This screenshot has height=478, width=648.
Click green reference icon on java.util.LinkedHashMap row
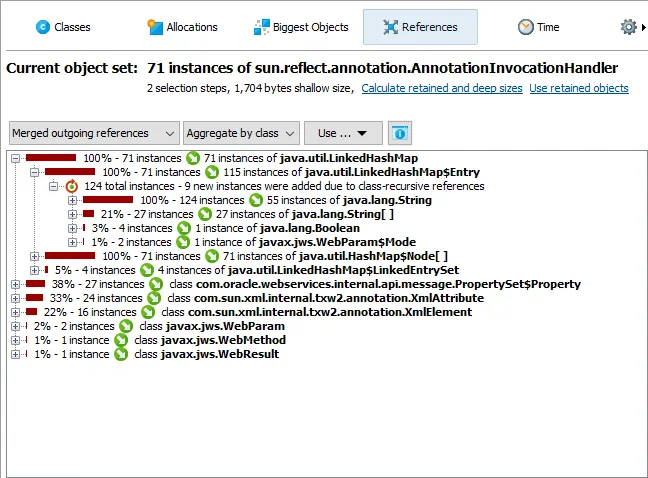pos(193,158)
